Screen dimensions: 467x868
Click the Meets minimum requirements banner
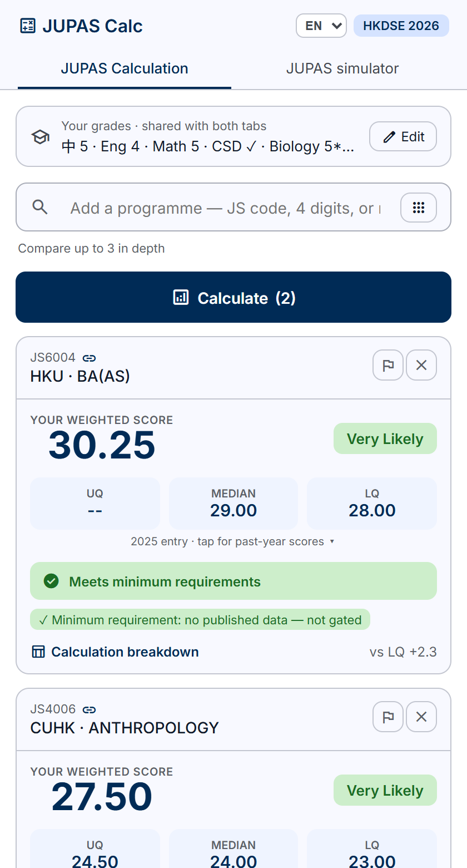233,581
